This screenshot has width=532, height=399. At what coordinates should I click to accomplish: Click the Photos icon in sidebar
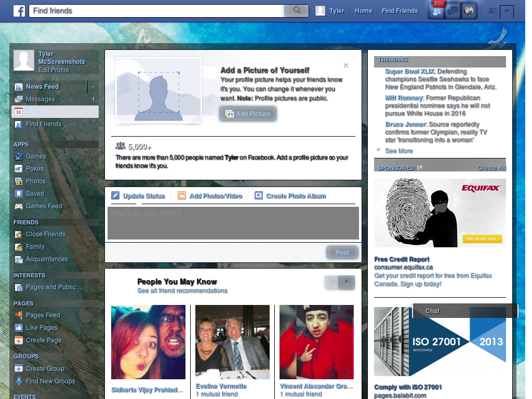coord(19,181)
